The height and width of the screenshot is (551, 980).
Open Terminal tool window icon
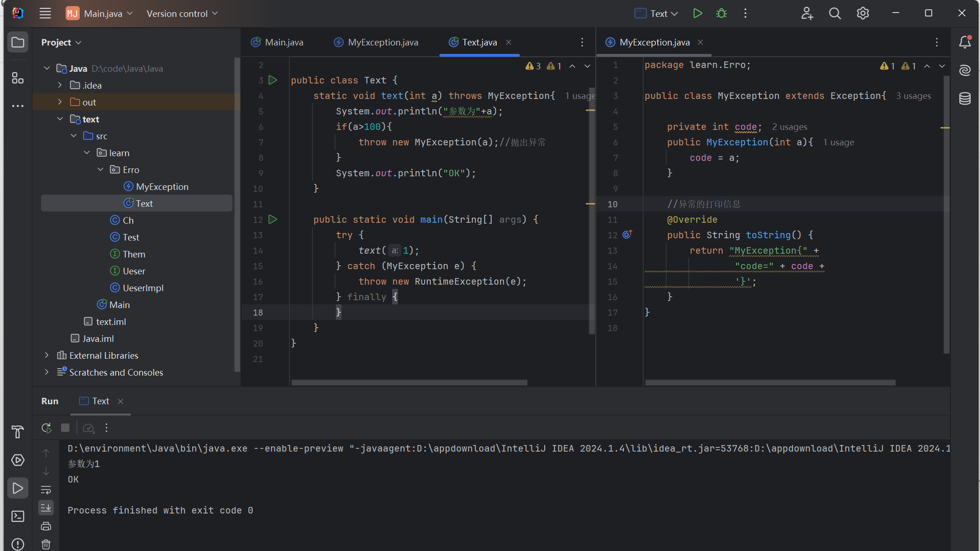[18, 516]
